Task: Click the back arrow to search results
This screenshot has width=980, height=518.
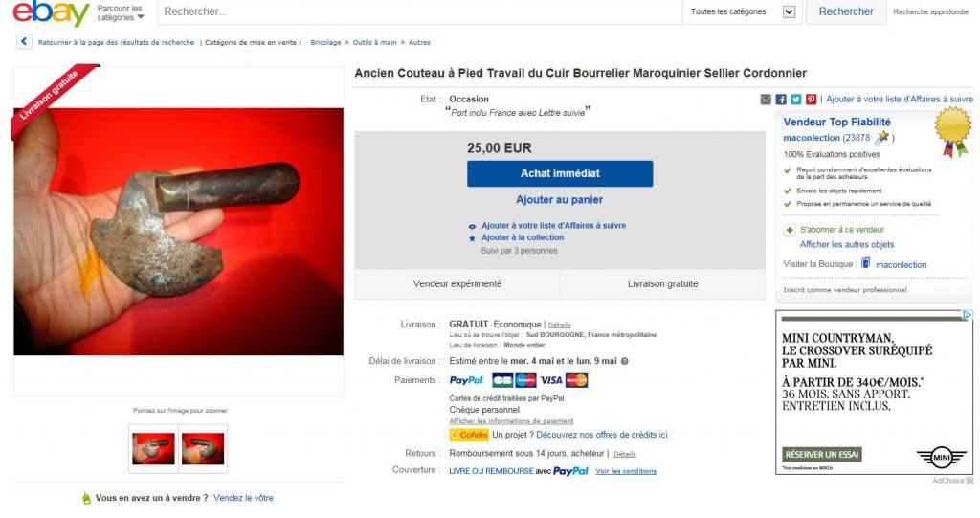Action: 24,42
